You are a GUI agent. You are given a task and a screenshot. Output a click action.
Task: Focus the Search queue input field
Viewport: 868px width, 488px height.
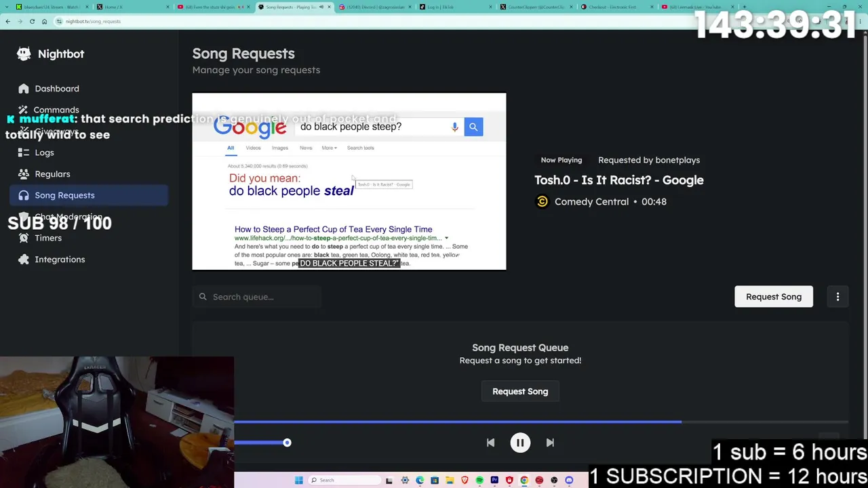(x=257, y=297)
